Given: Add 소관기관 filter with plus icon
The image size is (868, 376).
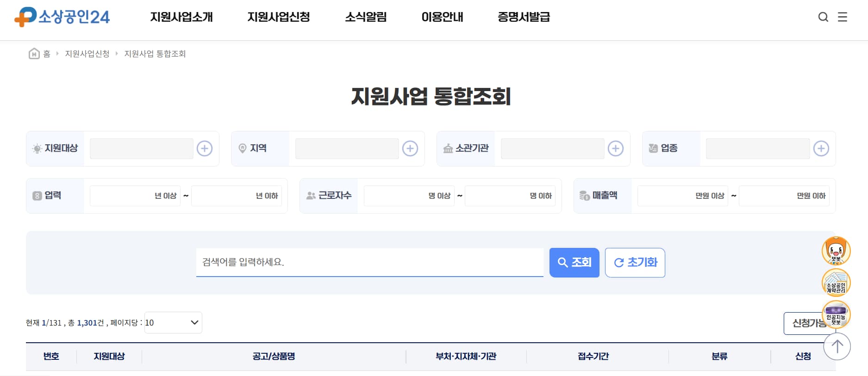Looking at the screenshot, I should pyautogui.click(x=616, y=148).
